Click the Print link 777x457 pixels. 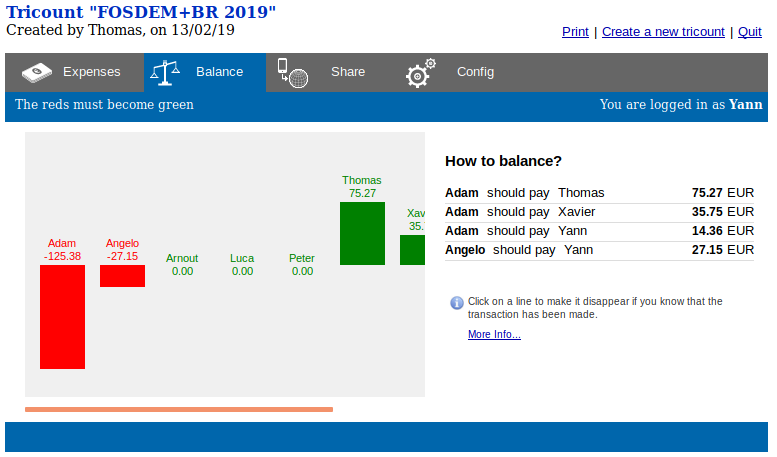click(x=575, y=32)
